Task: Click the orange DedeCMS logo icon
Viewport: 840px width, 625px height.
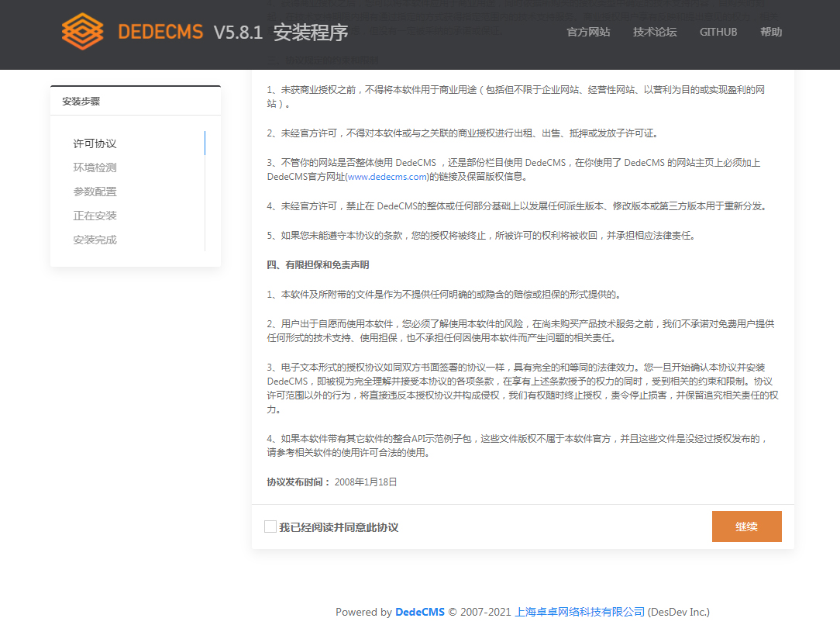Action: click(x=82, y=32)
